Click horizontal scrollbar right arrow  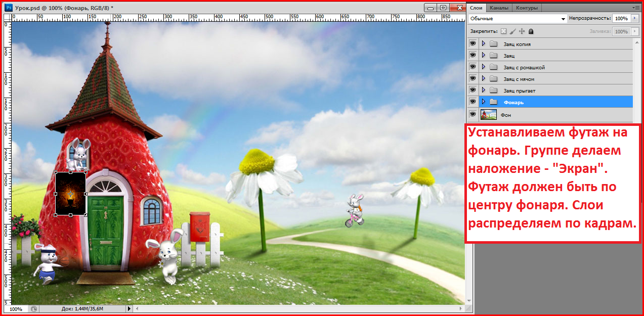tap(461, 308)
